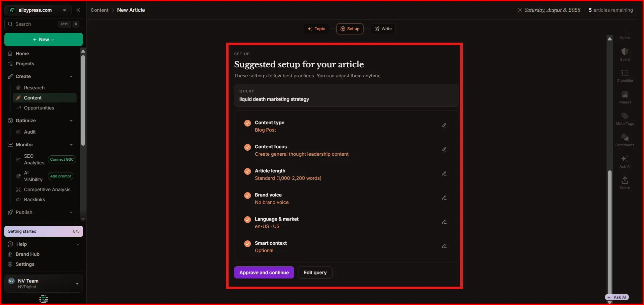Open Brand Hub in the sidebar
The width and height of the screenshot is (644, 305).
click(27, 254)
